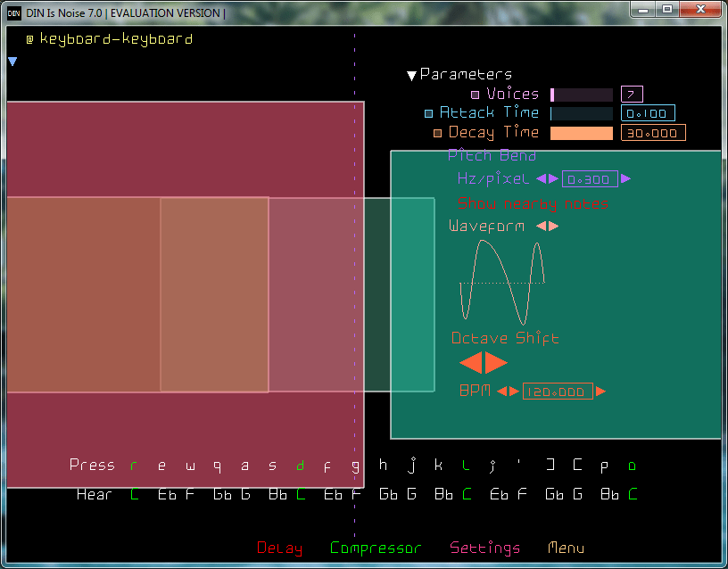This screenshot has height=569, width=728.
Task: Decrease Hz/pixel with left arrow
Action: coord(541,179)
